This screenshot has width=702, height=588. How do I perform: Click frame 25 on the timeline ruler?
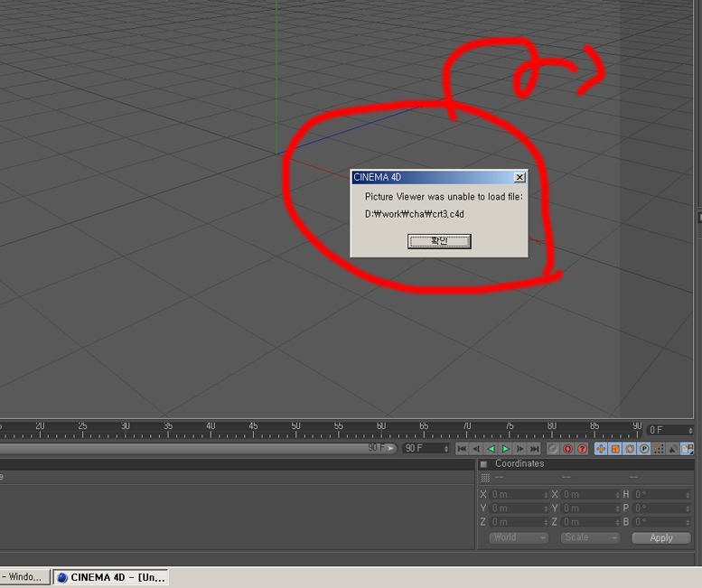[82, 430]
